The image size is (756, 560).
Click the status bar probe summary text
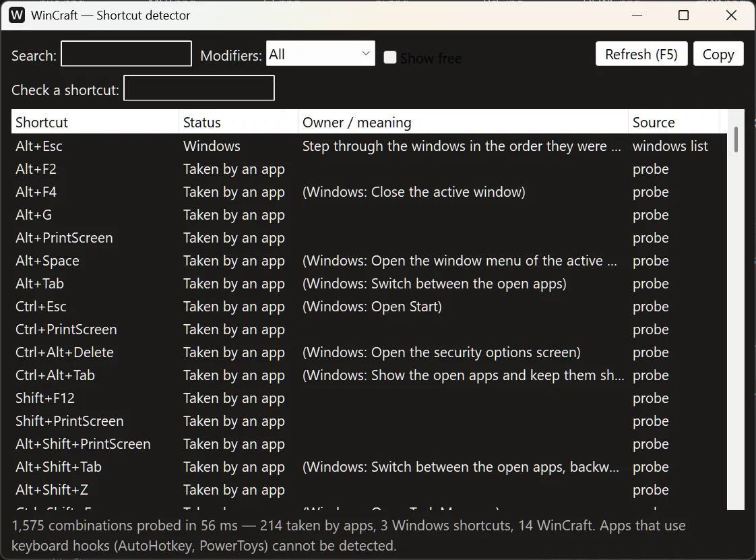click(348, 535)
